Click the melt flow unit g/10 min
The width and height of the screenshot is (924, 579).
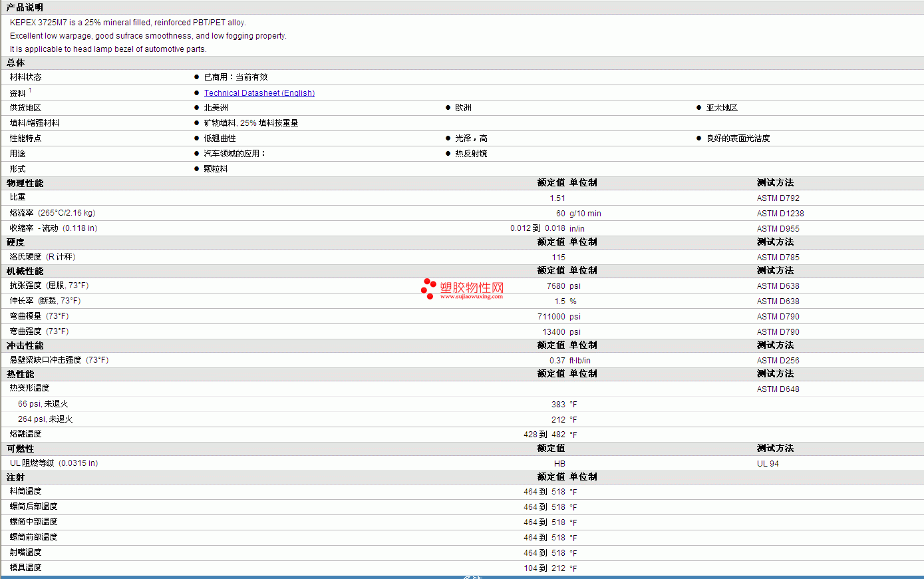[x=585, y=214]
